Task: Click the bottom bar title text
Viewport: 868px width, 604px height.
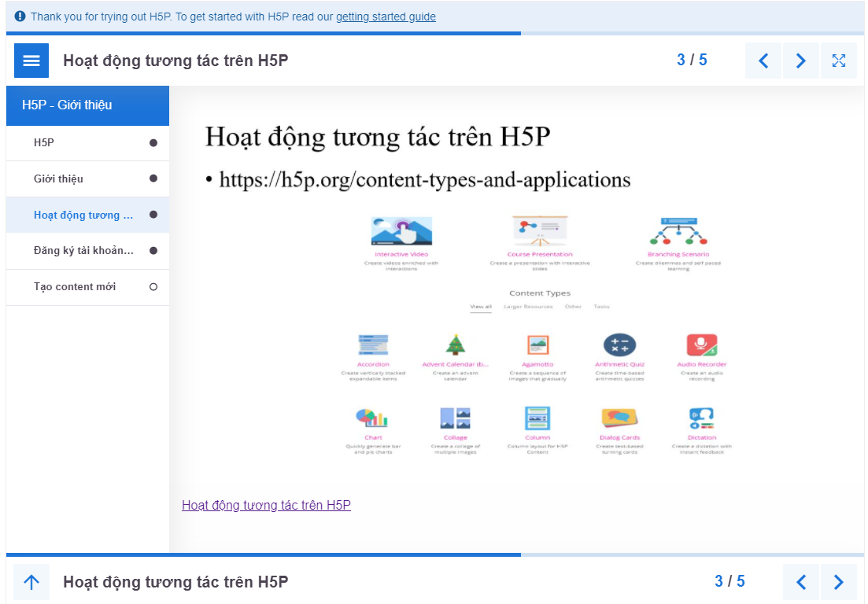Action: [x=175, y=582]
